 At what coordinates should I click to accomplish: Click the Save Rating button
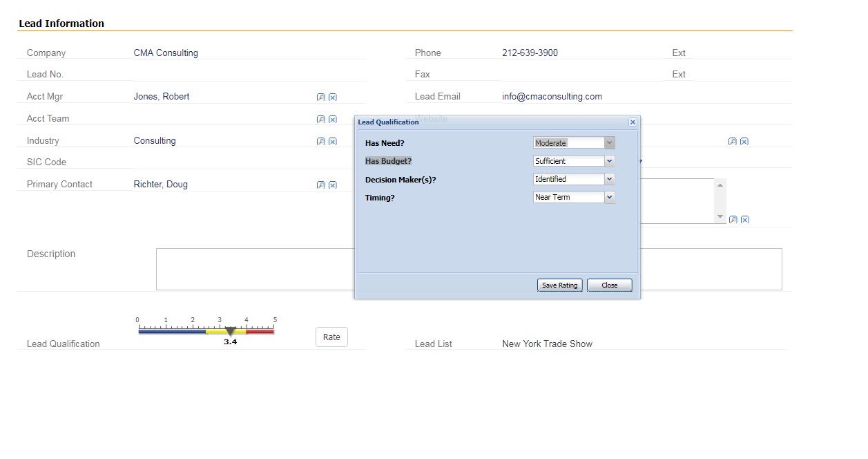pos(559,285)
